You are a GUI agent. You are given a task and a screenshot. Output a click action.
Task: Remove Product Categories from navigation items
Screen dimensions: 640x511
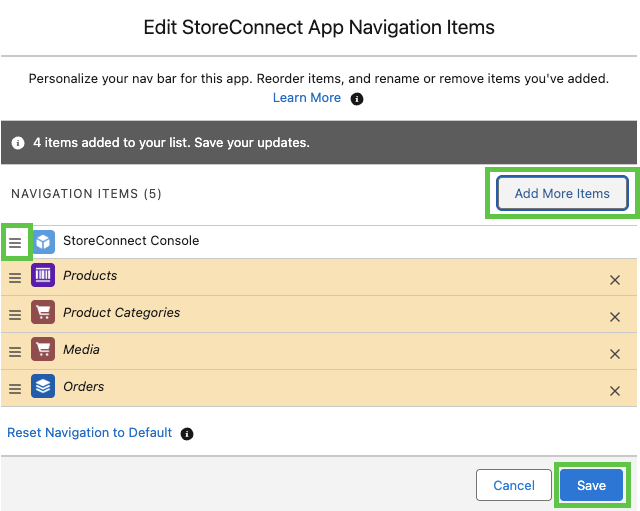click(615, 317)
